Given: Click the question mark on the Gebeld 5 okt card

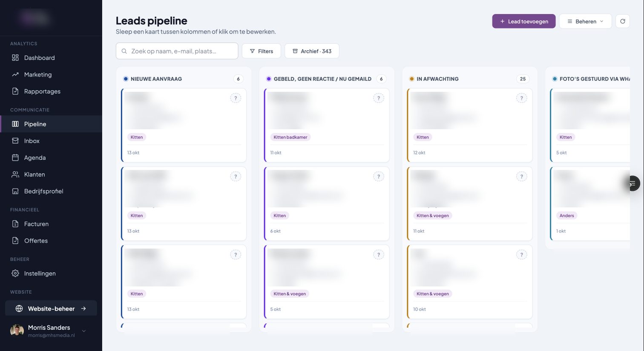Looking at the screenshot, I should 379,255.
